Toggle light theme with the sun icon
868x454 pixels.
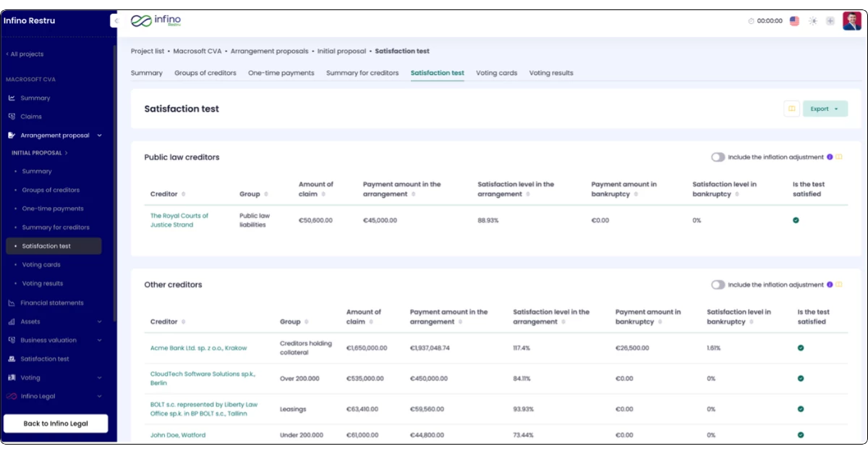click(813, 21)
